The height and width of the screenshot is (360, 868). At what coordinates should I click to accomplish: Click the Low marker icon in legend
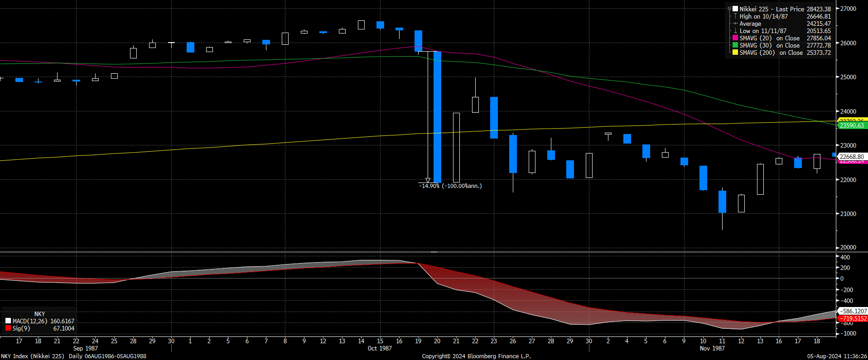735,31
